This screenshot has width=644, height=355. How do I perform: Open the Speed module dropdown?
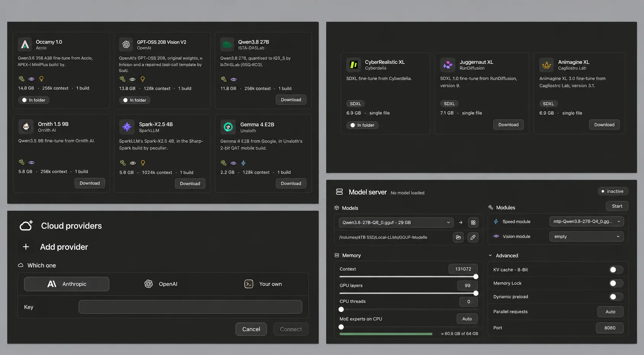coord(586,222)
